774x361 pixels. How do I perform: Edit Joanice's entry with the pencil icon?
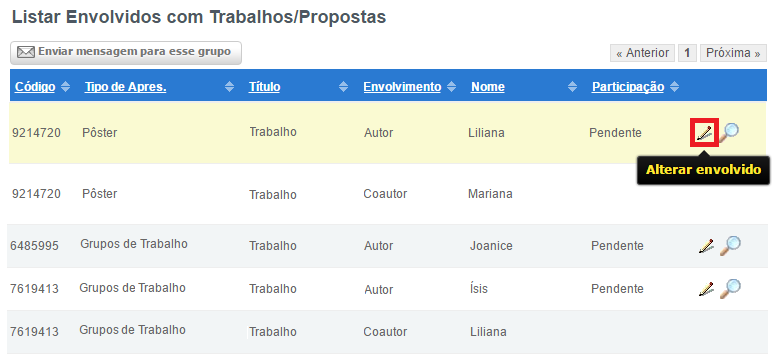706,246
